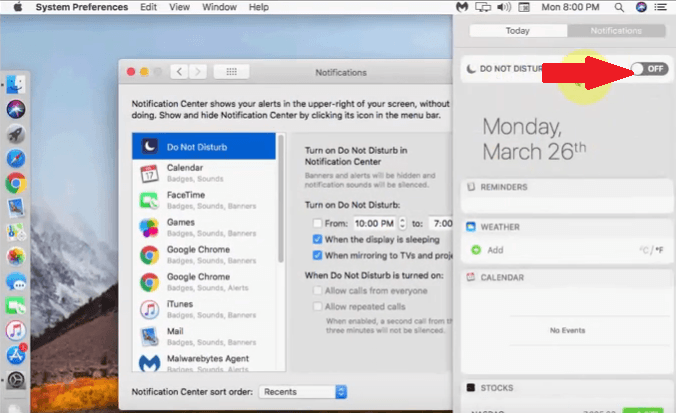Open the Edit menu in menu bar
Image resolution: width=676 pixels, height=413 pixels.
(x=149, y=7)
